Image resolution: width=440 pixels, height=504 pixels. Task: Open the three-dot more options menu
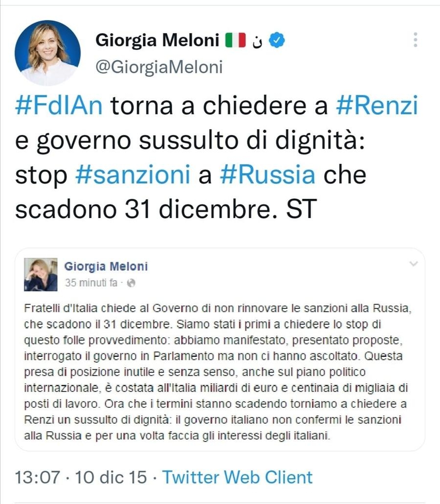click(416, 40)
